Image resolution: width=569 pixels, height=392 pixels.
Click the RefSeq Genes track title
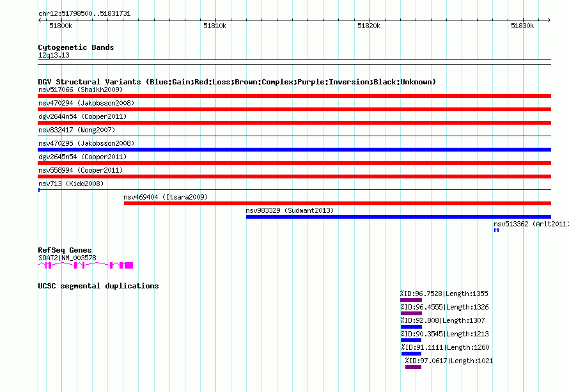(65, 250)
